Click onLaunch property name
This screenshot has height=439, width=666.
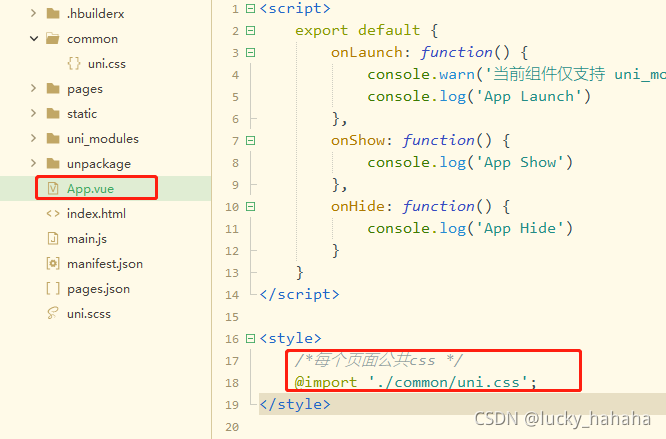coord(367,53)
